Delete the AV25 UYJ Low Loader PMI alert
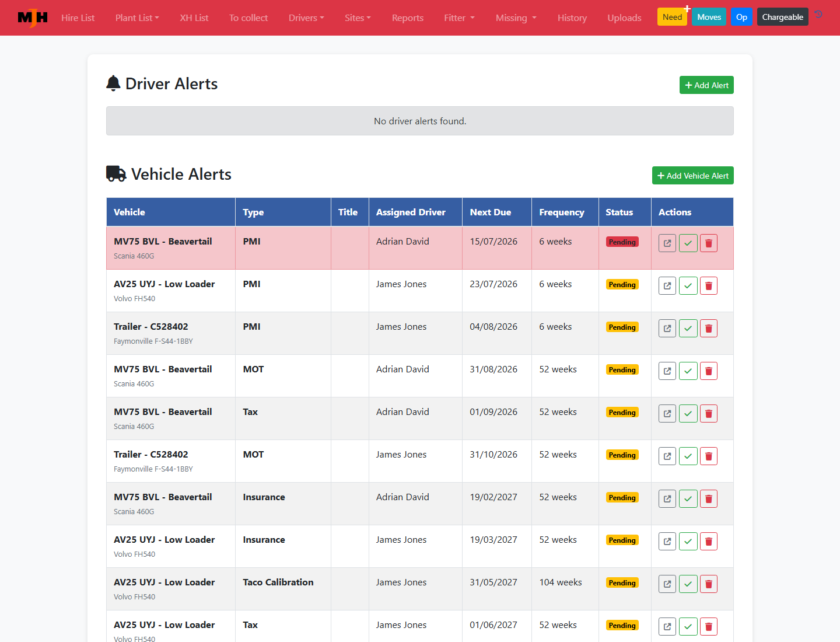The height and width of the screenshot is (642, 840). pyautogui.click(x=709, y=286)
